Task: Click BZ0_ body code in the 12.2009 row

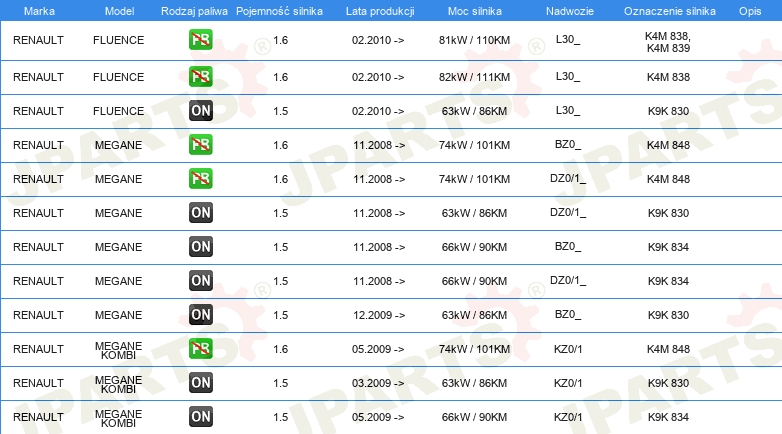Action: 568,314
